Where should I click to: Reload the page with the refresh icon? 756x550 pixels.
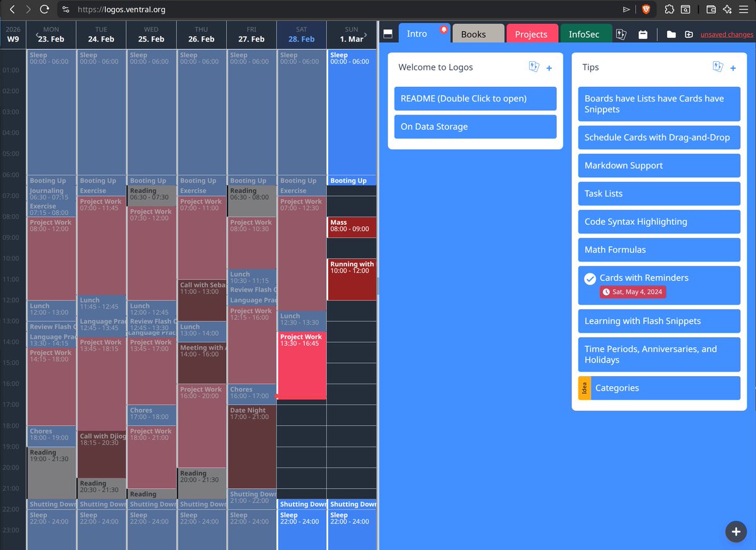click(45, 9)
